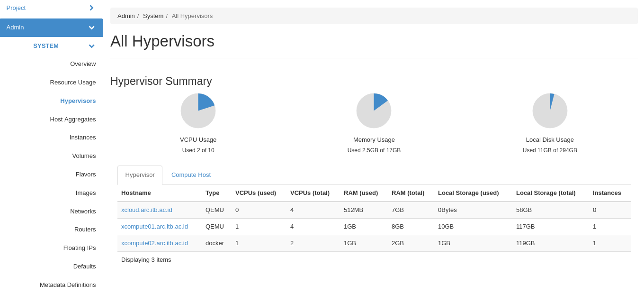Select the Hypervisor tab
Screen dimensions: 644x295
click(140, 175)
